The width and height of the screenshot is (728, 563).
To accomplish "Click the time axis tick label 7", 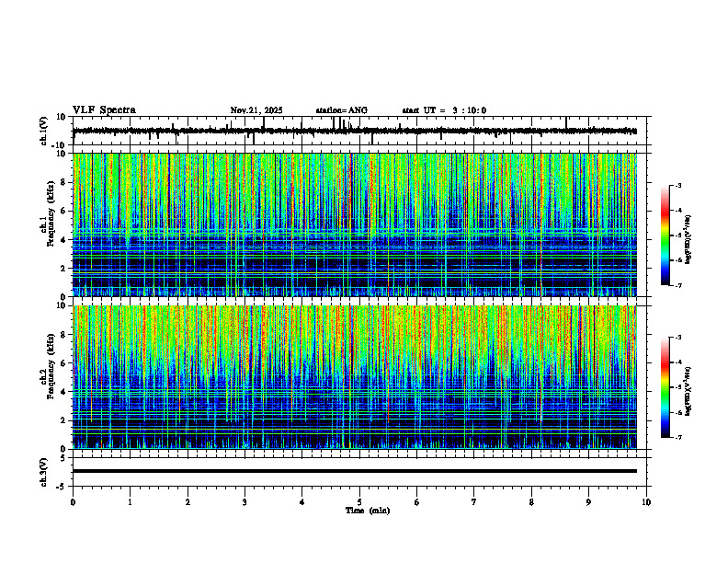I will [474, 502].
